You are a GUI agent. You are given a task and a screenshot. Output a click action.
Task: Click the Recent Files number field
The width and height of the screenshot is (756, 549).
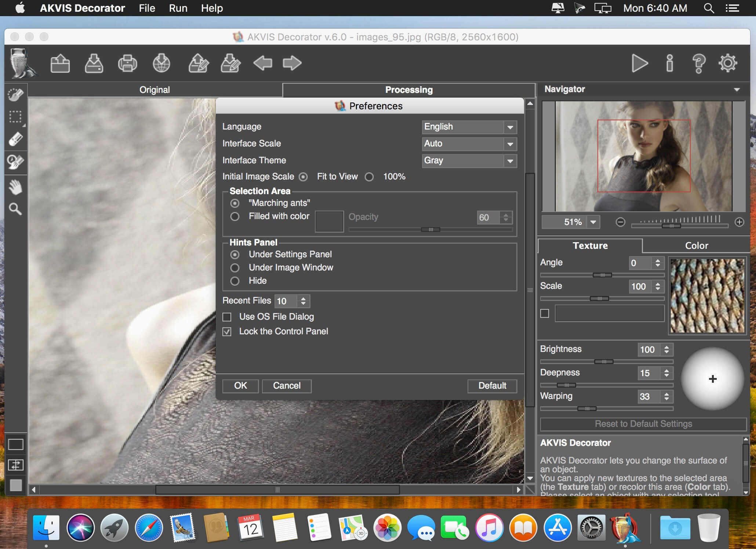pyautogui.click(x=286, y=301)
